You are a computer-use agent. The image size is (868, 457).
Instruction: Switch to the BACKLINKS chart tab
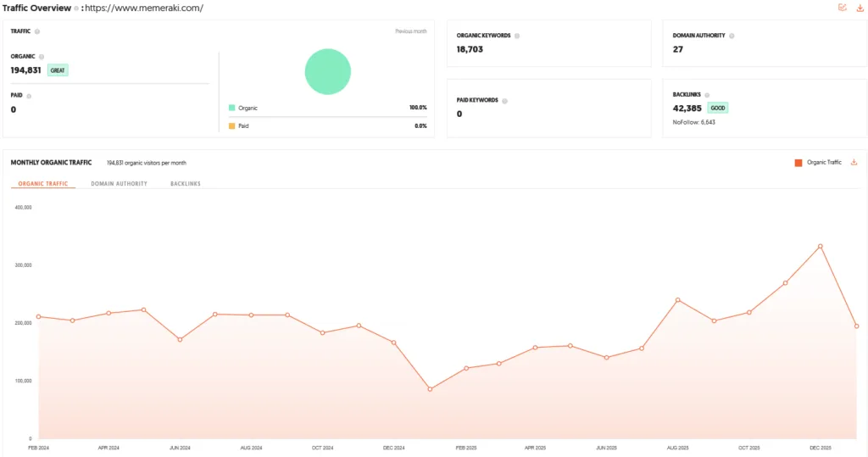click(186, 183)
